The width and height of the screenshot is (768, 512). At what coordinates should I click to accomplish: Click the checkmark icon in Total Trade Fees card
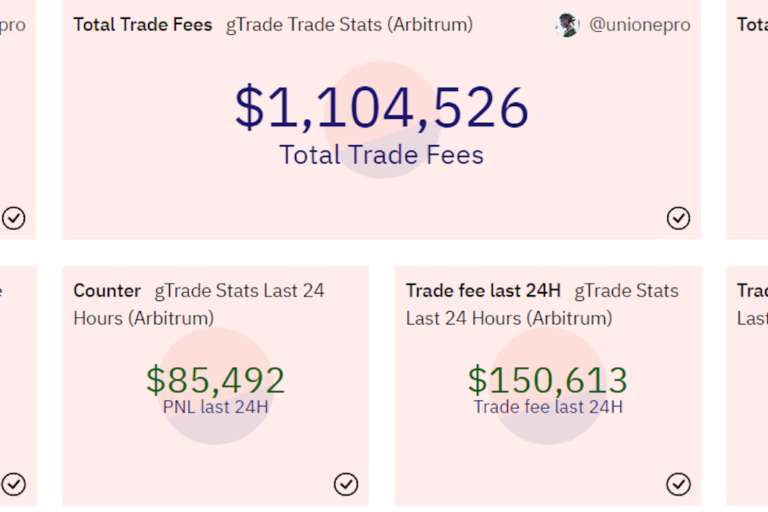pyautogui.click(x=678, y=217)
